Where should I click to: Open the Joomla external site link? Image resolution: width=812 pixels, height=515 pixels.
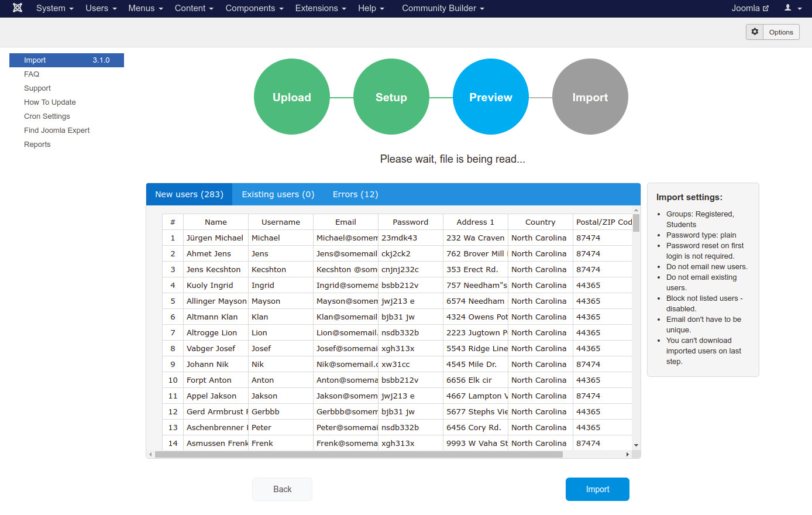pyautogui.click(x=749, y=8)
